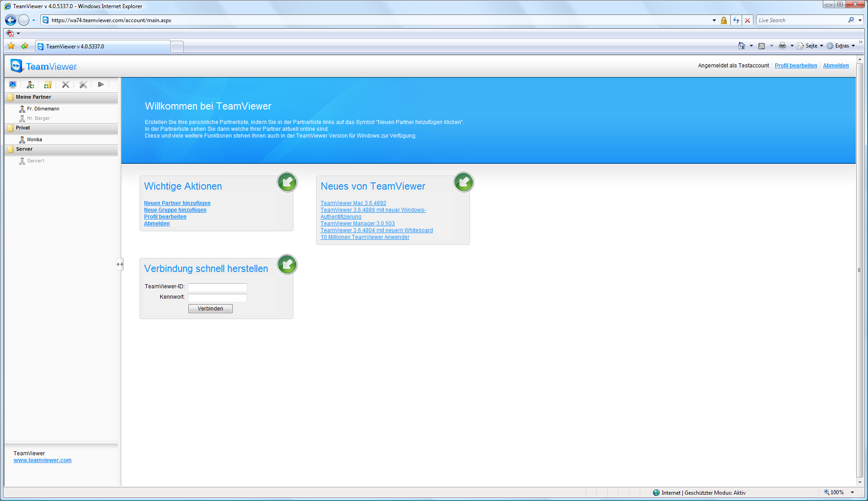Open the Seite menu

[x=810, y=46]
